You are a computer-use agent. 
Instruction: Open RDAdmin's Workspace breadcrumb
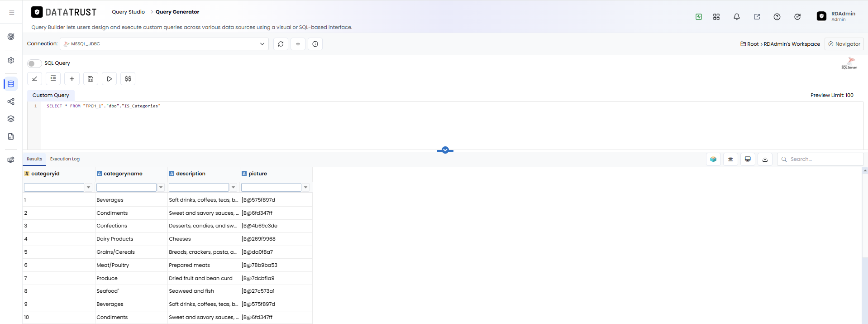point(792,44)
